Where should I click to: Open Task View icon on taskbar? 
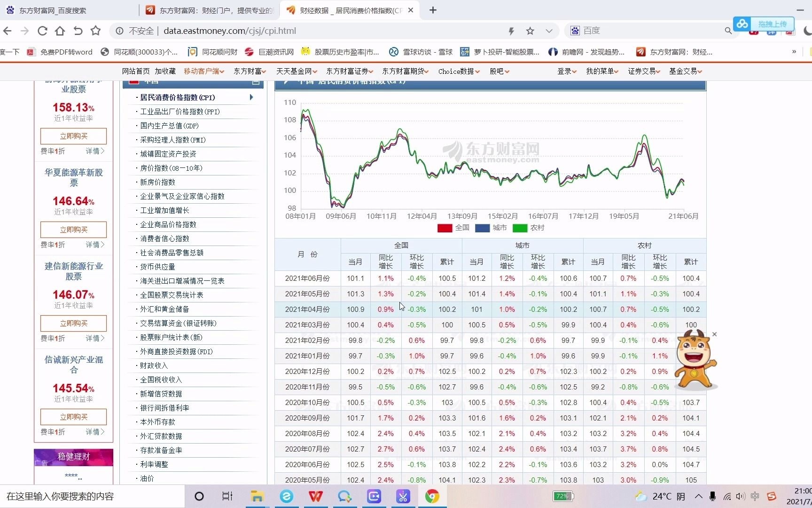tap(227, 496)
